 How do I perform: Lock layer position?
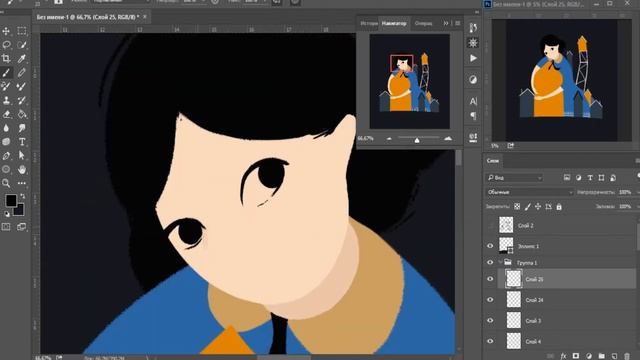[x=538, y=207]
